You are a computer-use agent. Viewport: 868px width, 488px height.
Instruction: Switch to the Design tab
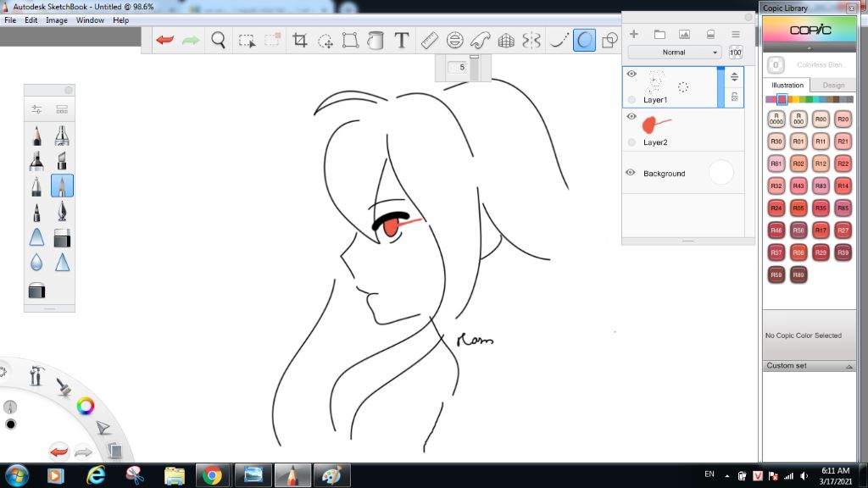tap(833, 86)
